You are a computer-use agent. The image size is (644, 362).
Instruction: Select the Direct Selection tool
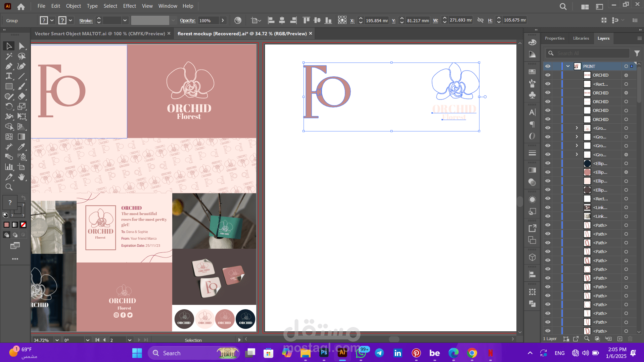pos(22,46)
